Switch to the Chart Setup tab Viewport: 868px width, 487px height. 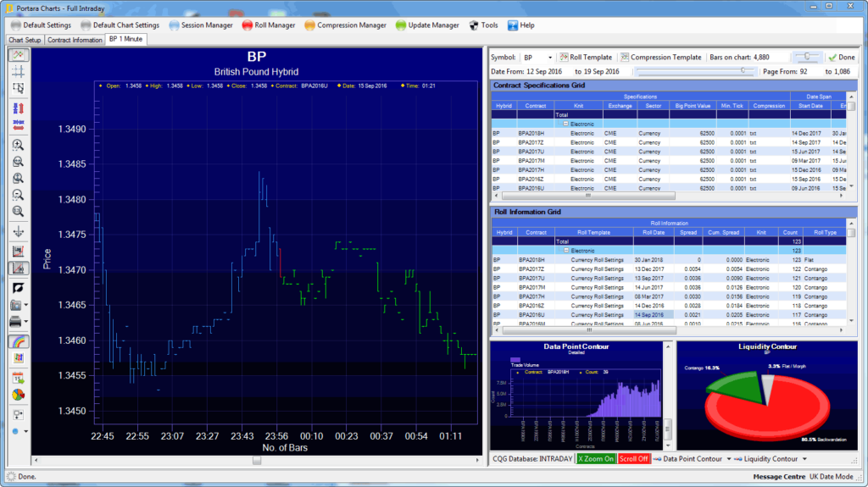click(25, 40)
